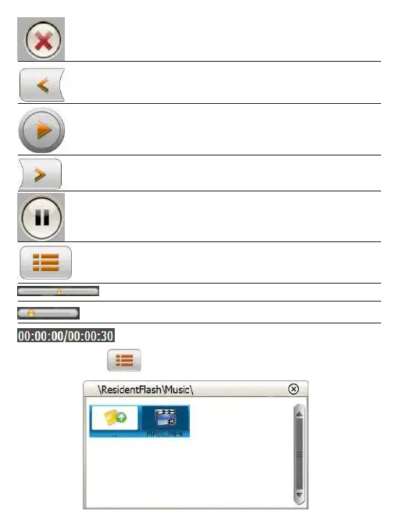Click empty white area of the file list
The height and width of the screenshot is (532, 399).
190,473
